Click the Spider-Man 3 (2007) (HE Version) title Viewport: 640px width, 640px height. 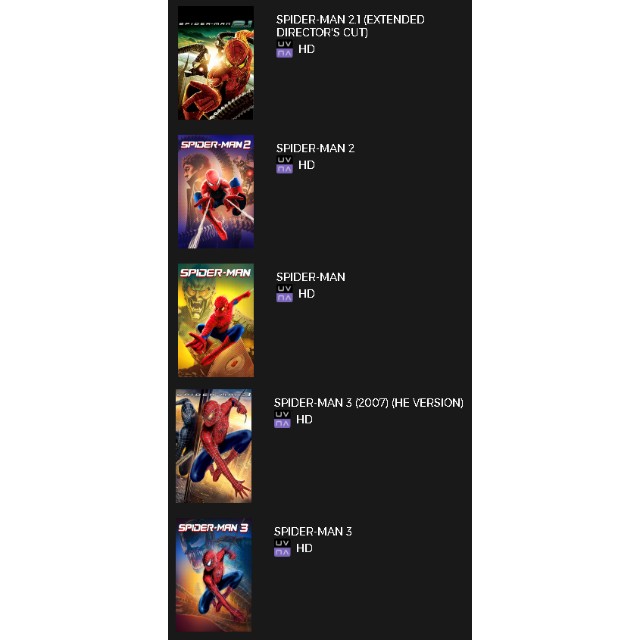coord(369,403)
